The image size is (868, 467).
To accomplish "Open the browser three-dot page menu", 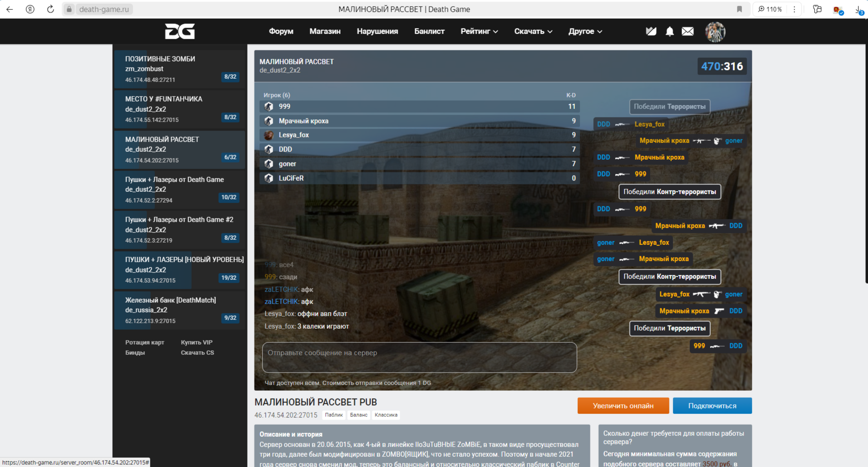I will pos(795,9).
